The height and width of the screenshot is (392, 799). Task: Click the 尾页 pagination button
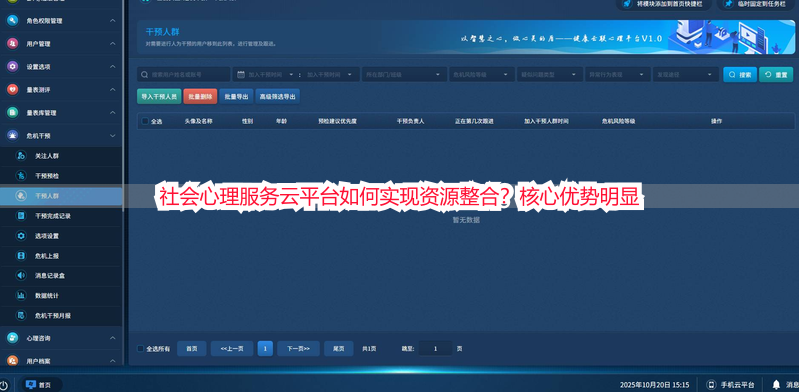[339, 349]
